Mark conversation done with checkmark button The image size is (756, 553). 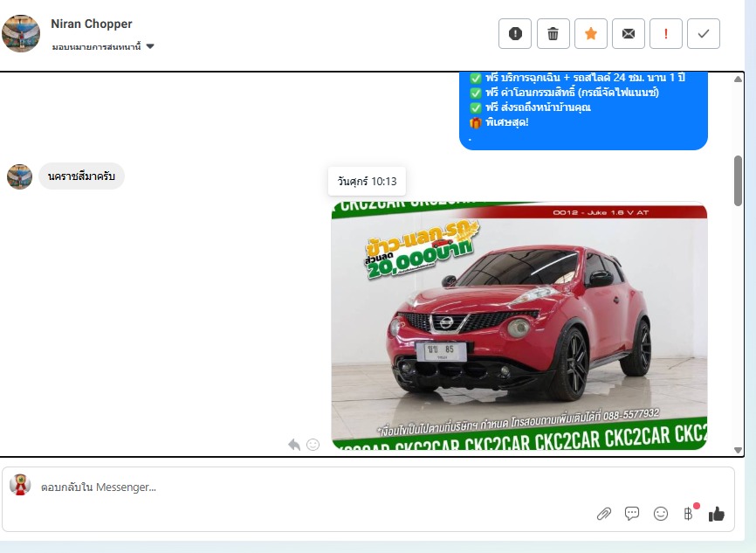[704, 34]
